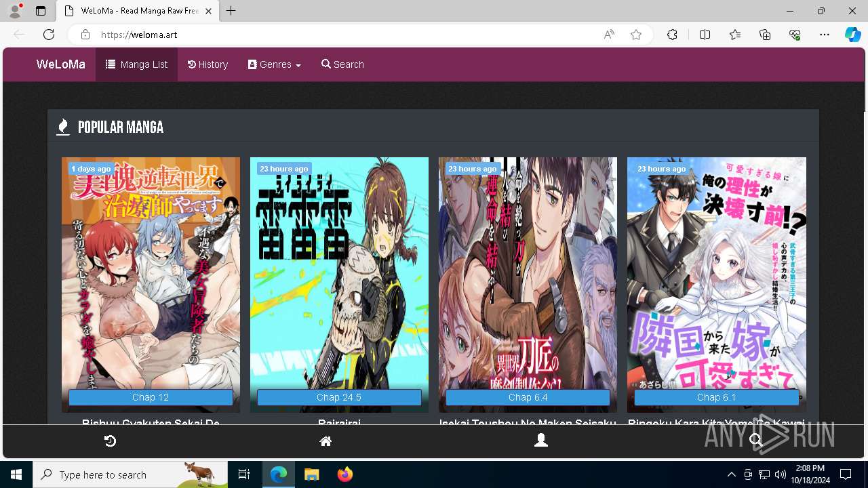This screenshot has width=868, height=488.
Task: Open Chap 12 of the first manga
Action: tap(151, 397)
